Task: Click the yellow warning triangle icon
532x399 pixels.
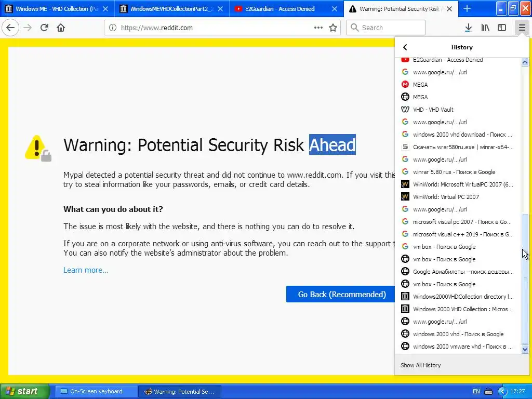Action: (35, 147)
